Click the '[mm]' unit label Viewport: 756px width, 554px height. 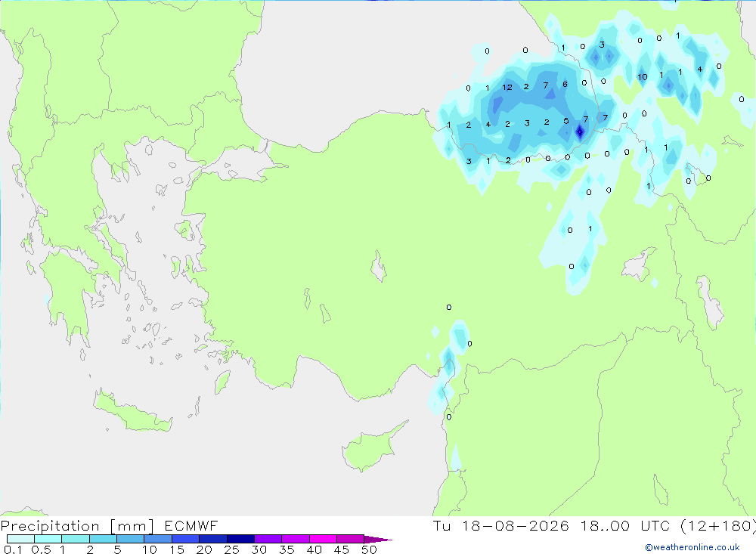(132, 526)
